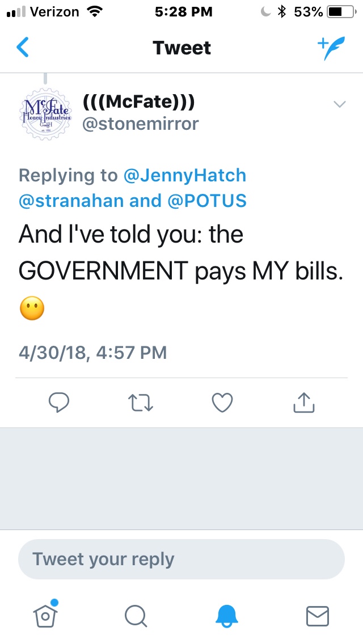The height and width of the screenshot is (644, 363).
Task: Open the @JennyHatch mention link
Action: click(185, 175)
